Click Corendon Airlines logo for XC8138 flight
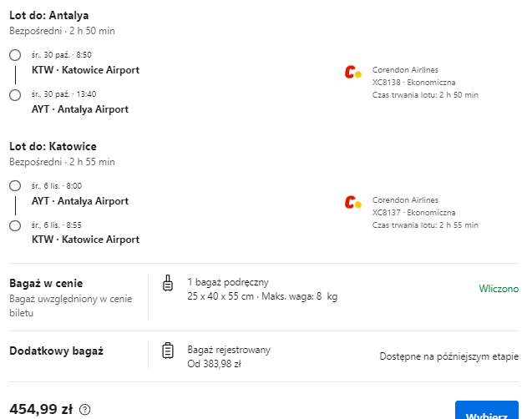532x419 pixels. 352,73
